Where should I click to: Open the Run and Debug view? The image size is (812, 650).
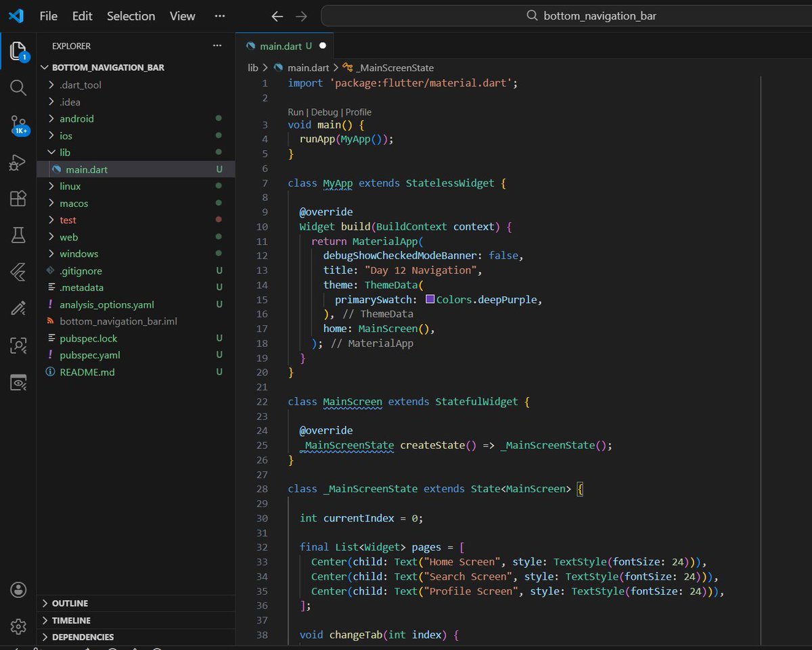18,162
